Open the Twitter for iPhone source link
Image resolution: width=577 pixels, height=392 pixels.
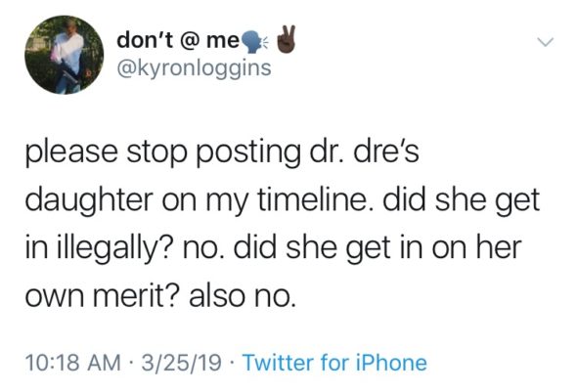334,363
